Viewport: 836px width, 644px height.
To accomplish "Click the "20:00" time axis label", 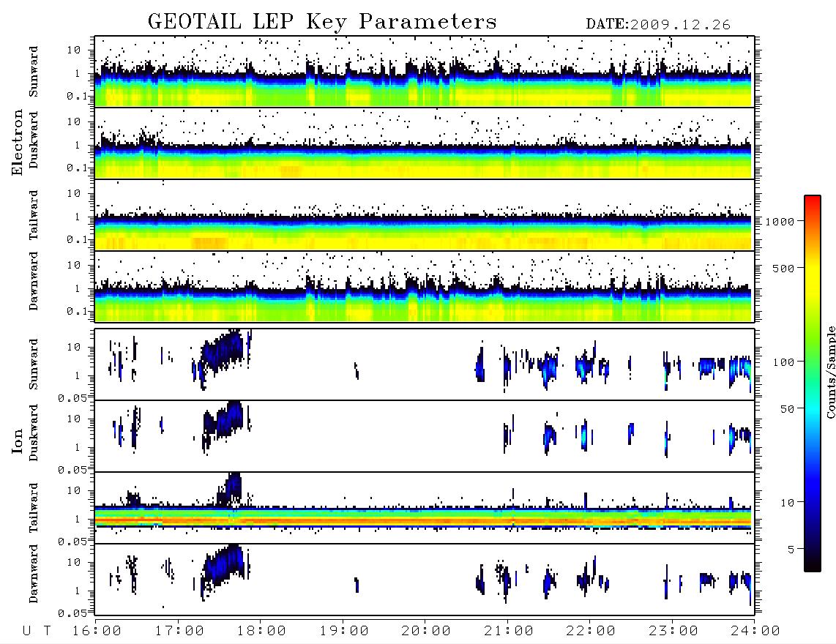I will coord(426,631).
